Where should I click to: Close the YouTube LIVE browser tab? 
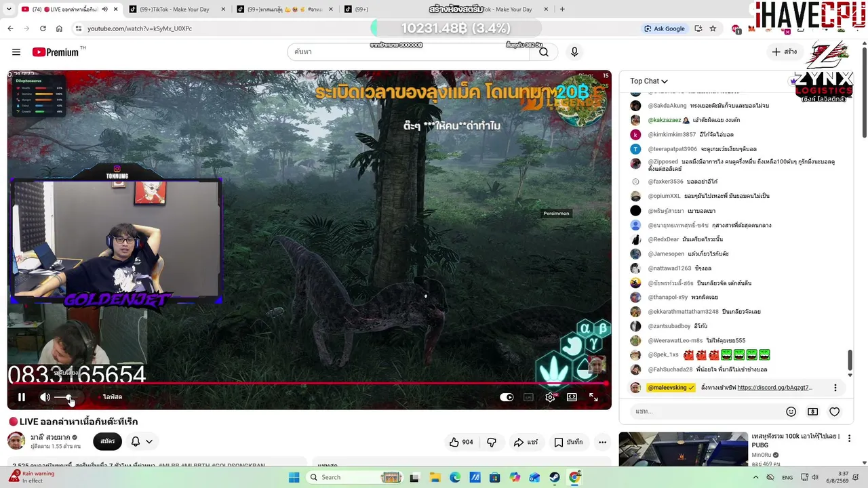pos(116,9)
